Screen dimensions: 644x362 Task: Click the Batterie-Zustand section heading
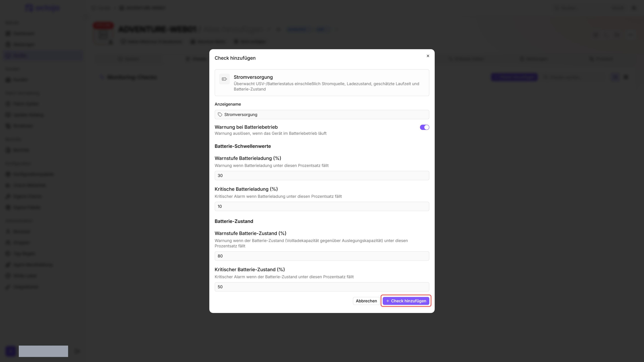[234, 221]
